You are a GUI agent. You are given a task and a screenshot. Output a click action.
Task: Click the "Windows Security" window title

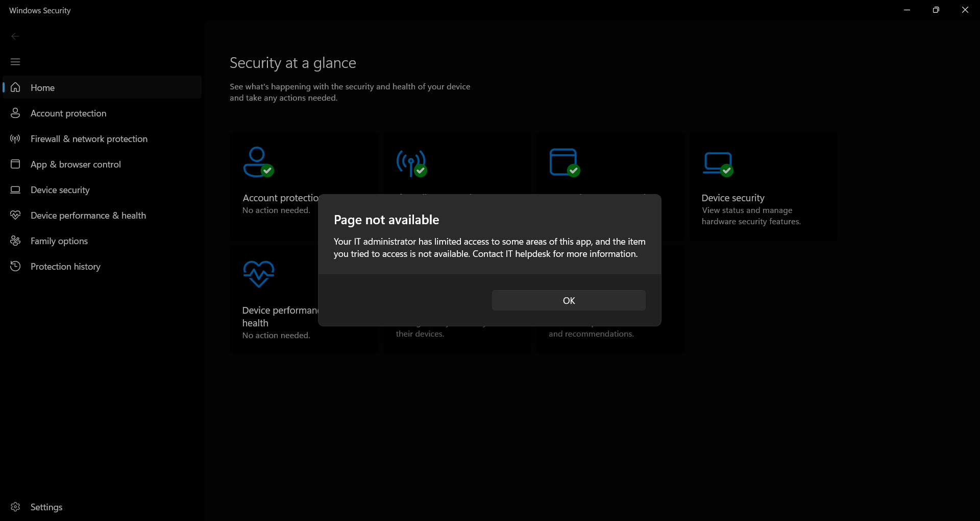click(x=40, y=10)
